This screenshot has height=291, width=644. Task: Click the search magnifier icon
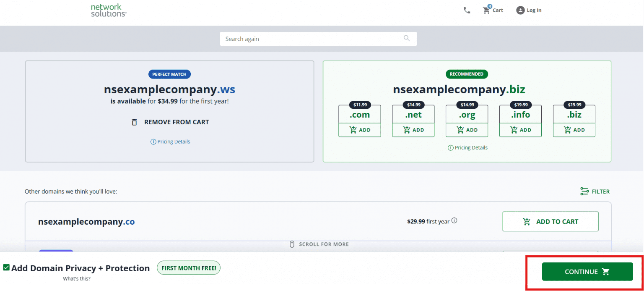tap(406, 38)
